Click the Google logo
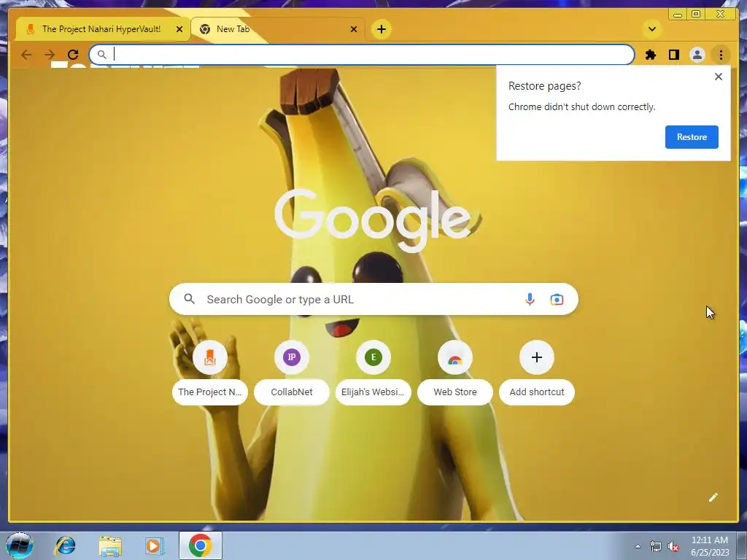 pyautogui.click(x=373, y=220)
